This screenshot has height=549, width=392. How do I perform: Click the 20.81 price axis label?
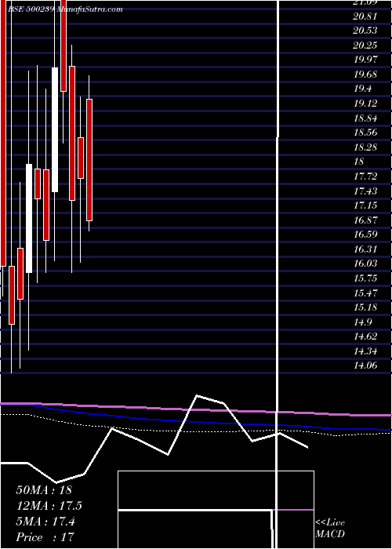(x=365, y=16)
